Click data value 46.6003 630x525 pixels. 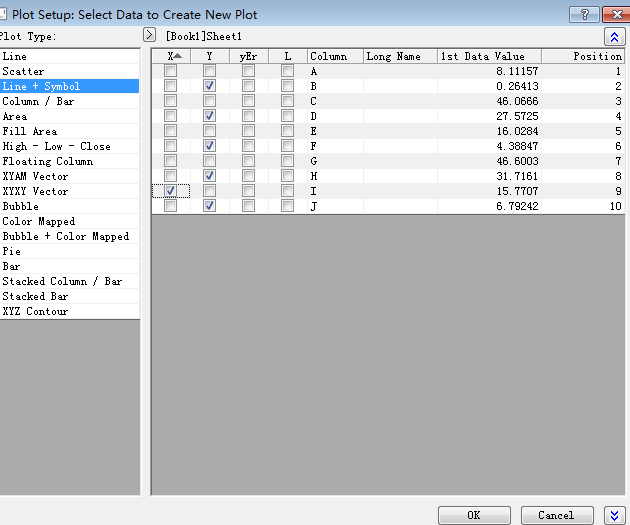[517, 161]
